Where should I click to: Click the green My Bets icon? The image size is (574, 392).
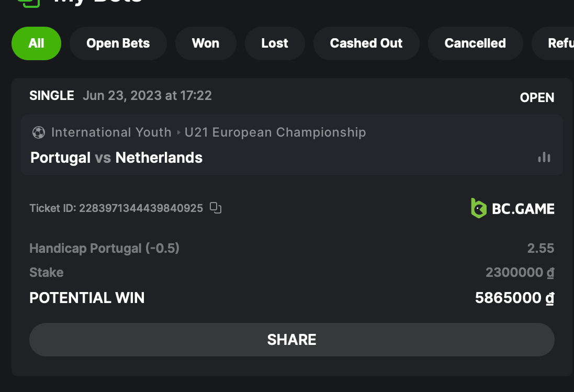(x=28, y=2)
